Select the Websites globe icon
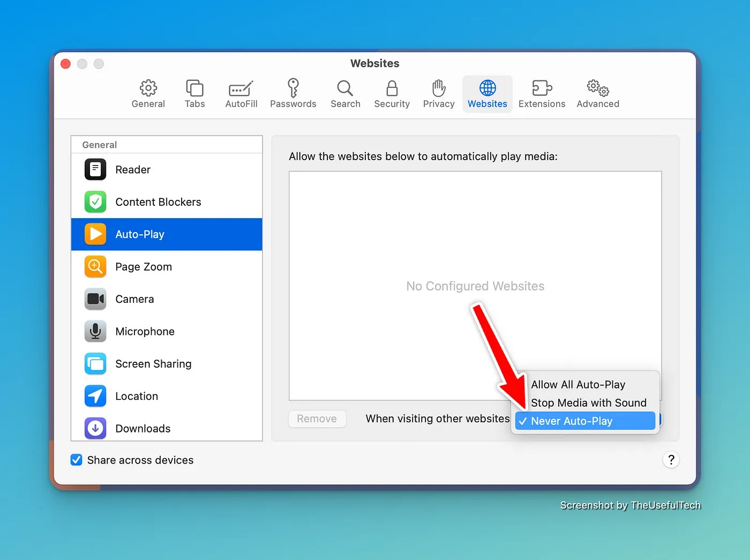 tap(487, 87)
